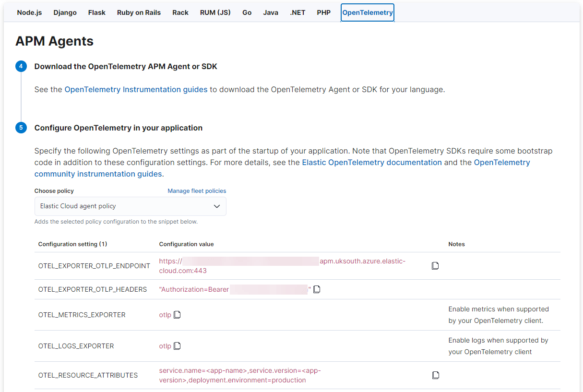Switch to the Node.js tab
The height and width of the screenshot is (392, 583).
pyautogui.click(x=29, y=12)
